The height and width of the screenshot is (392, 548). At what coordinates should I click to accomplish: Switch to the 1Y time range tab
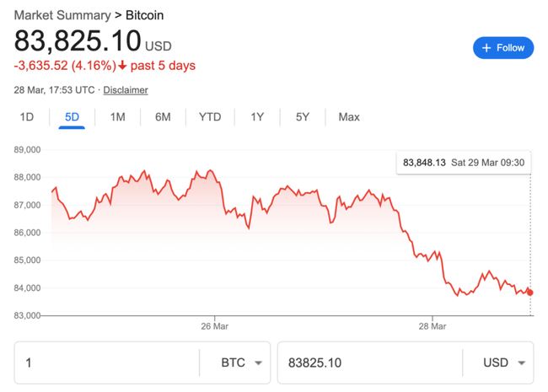click(x=257, y=117)
